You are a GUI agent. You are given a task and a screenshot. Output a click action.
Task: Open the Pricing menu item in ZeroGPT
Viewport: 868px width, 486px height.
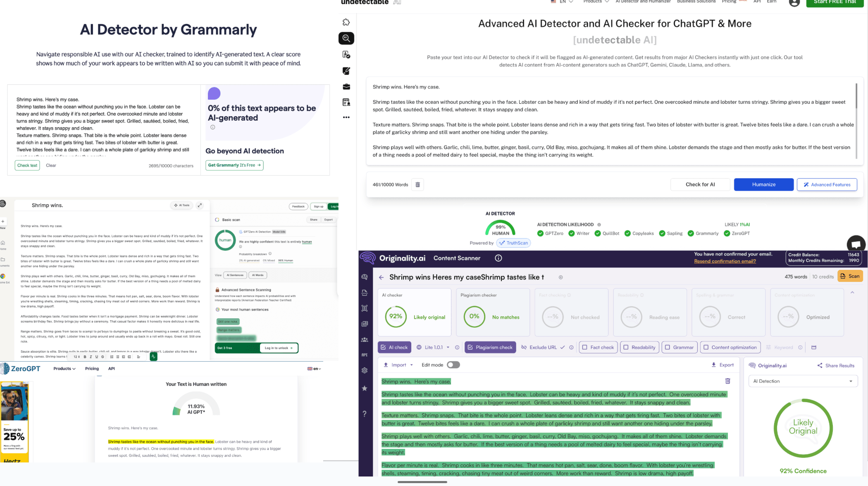(x=92, y=369)
